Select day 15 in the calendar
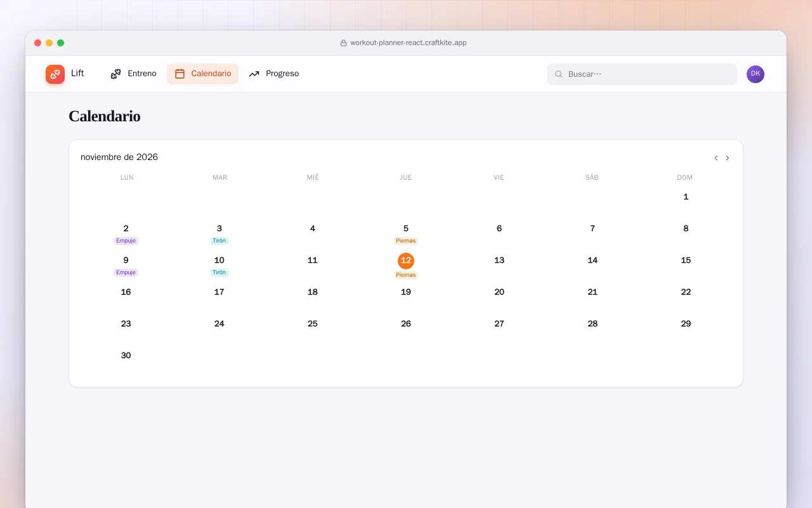812x508 pixels. click(686, 260)
